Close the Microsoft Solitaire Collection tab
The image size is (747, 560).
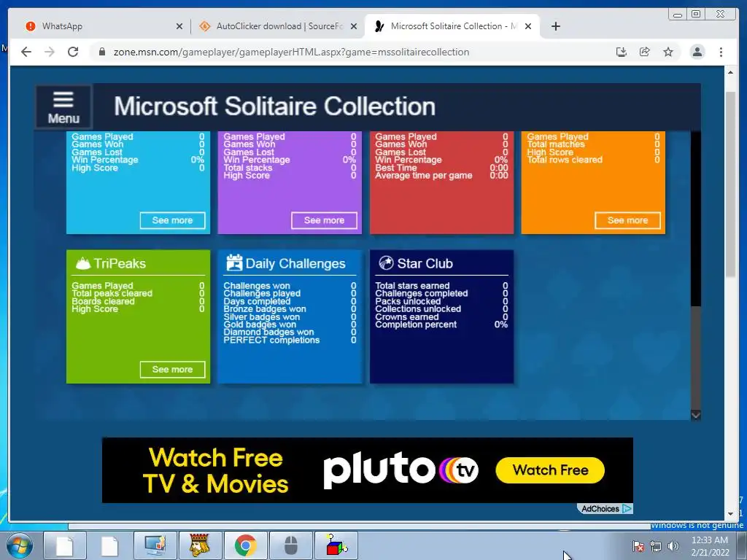(528, 26)
